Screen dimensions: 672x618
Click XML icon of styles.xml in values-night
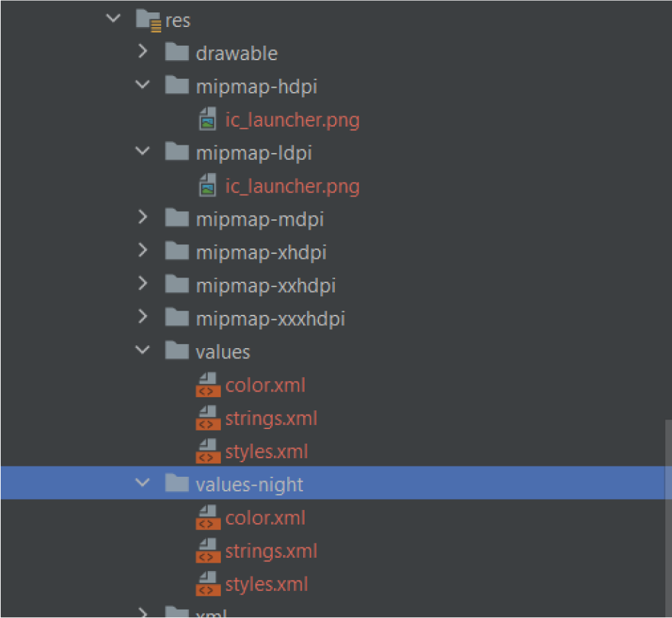(x=208, y=583)
